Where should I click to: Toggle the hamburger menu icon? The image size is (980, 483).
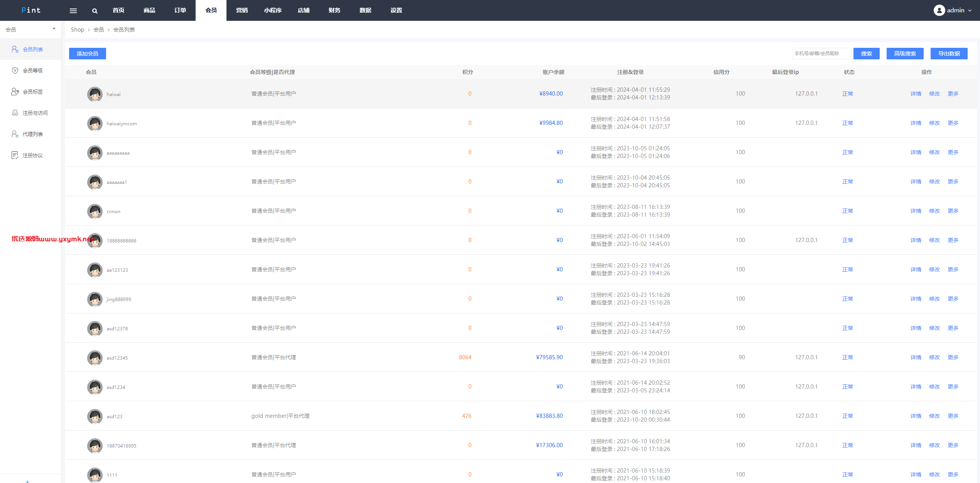(73, 10)
